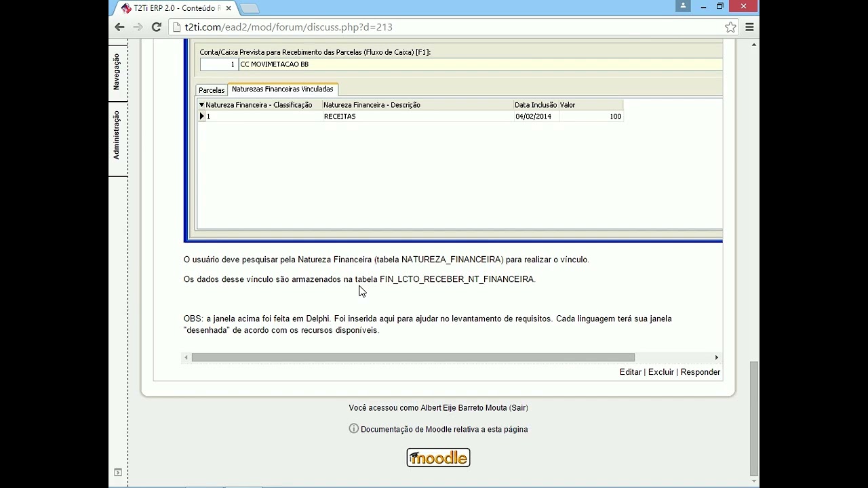Click the page icon in the address bar

pyautogui.click(x=176, y=27)
